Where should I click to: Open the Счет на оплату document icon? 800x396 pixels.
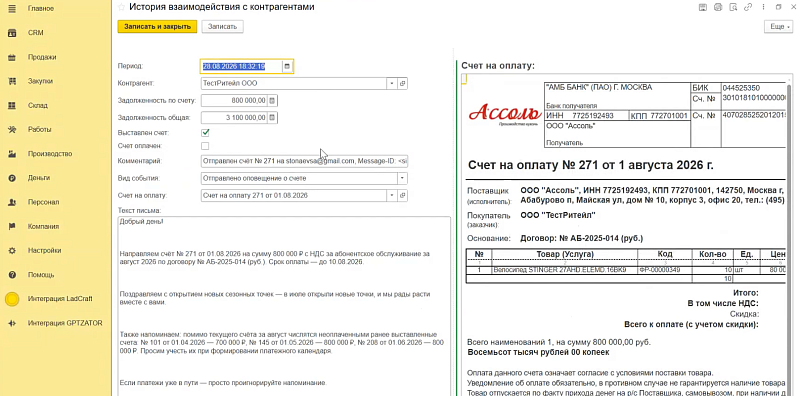(402, 195)
